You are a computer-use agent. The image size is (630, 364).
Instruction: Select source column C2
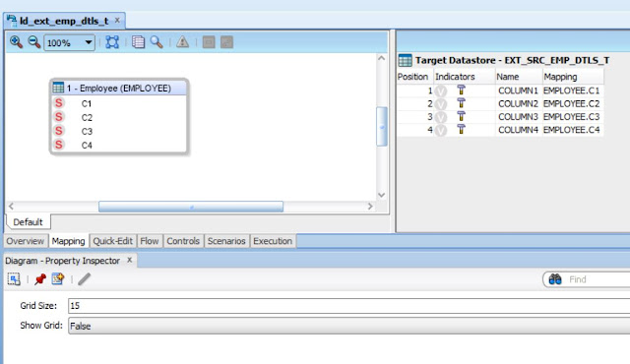[87, 118]
